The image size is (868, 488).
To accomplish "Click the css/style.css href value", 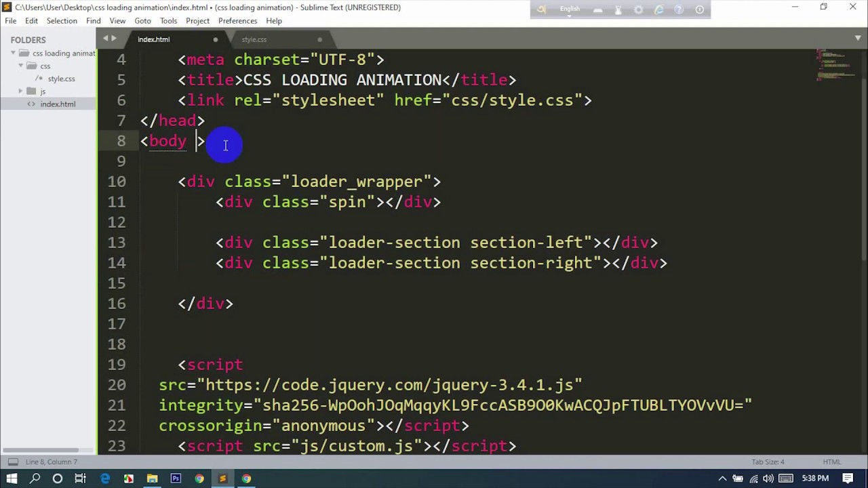I will click(x=512, y=100).
